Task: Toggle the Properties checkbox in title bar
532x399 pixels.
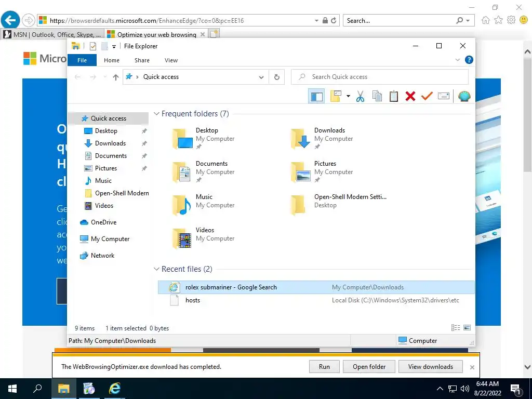Action: click(93, 46)
